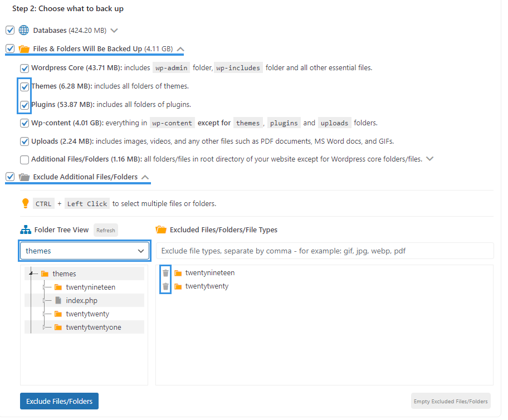Click the wp-admin code label

[x=172, y=68]
